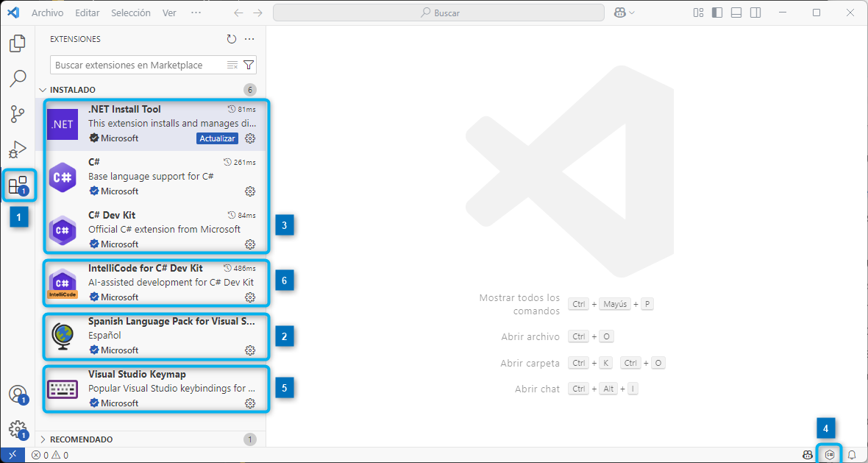Open the Explorer view in activity bar

point(18,43)
